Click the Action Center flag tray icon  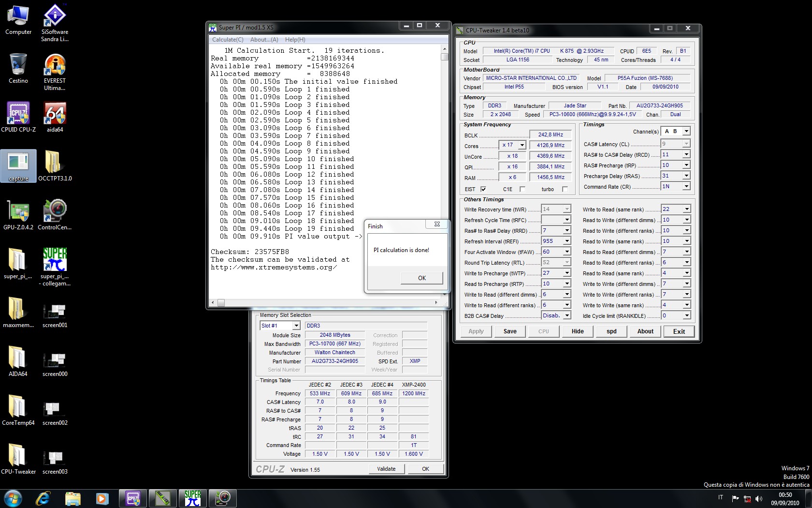point(736,499)
